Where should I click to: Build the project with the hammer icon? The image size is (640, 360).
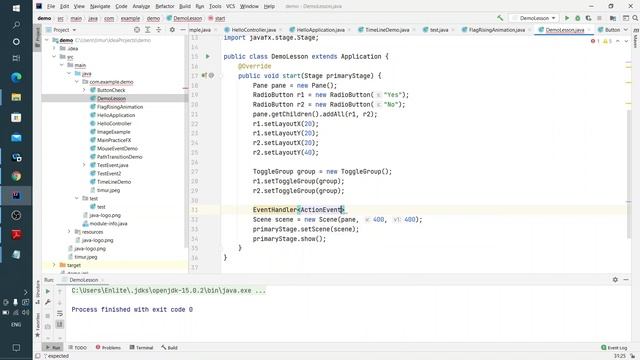pos(500,18)
